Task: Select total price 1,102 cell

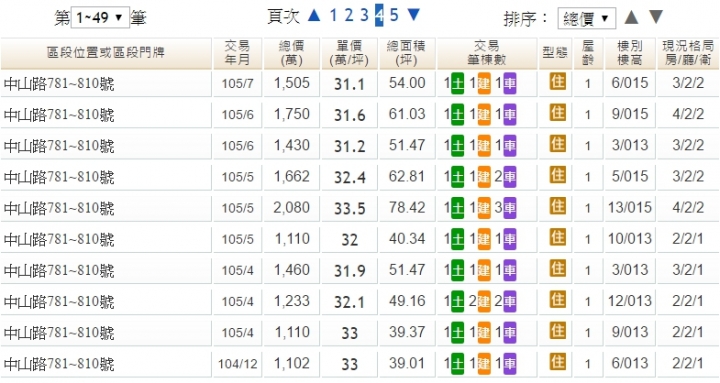Action: click(292, 364)
